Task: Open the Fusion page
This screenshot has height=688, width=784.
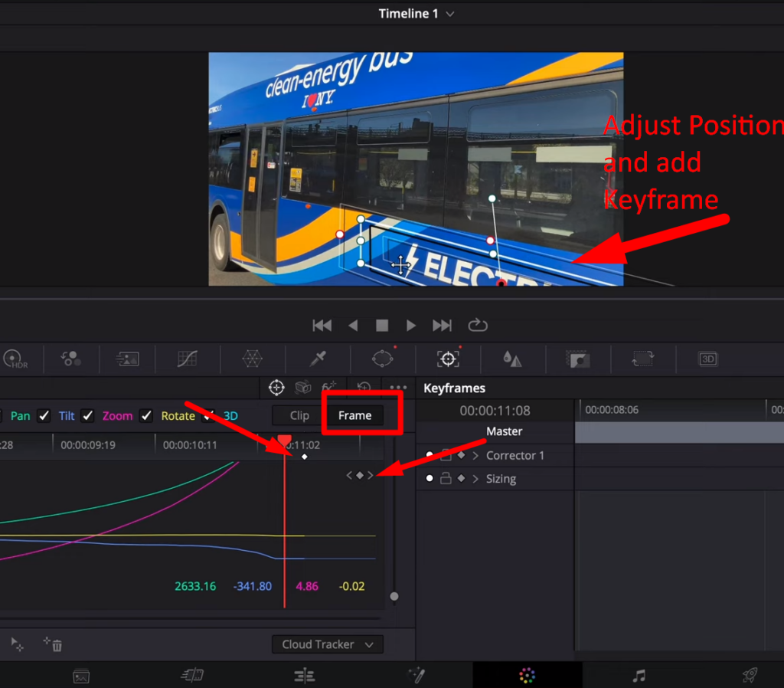Action: point(416,676)
